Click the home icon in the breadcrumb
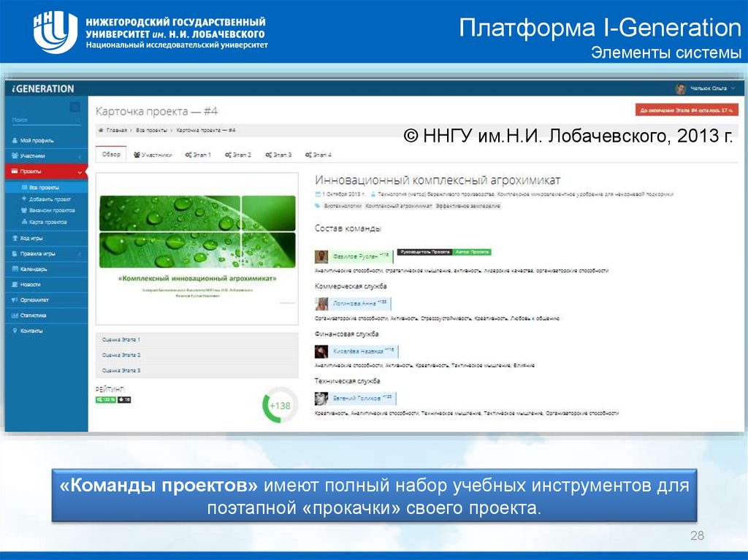Image resolution: width=748 pixels, height=560 pixels. point(101,130)
